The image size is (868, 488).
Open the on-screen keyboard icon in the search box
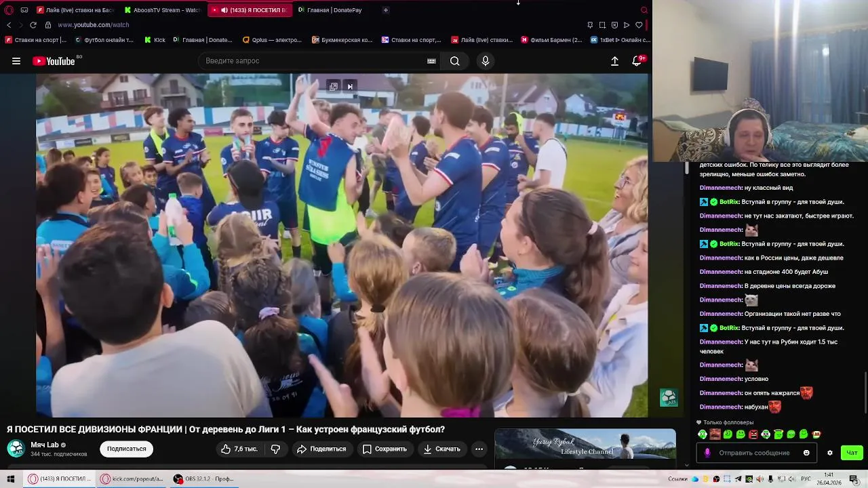coord(431,61)
